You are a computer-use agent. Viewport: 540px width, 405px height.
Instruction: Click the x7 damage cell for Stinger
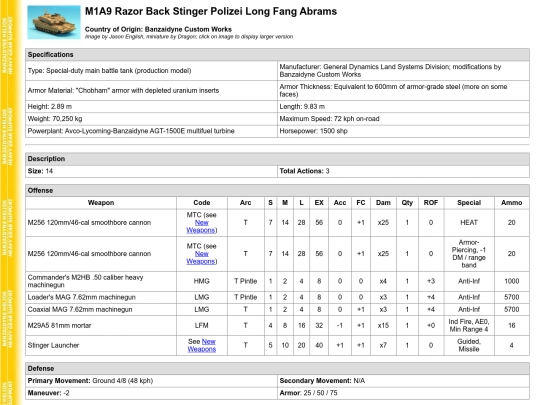point(383,345)
